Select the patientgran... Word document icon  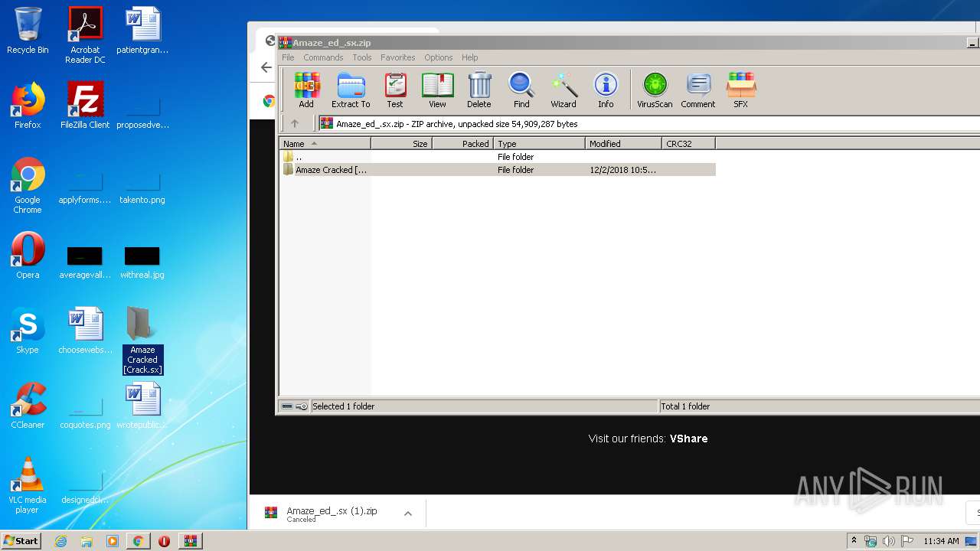coord(142,31)
